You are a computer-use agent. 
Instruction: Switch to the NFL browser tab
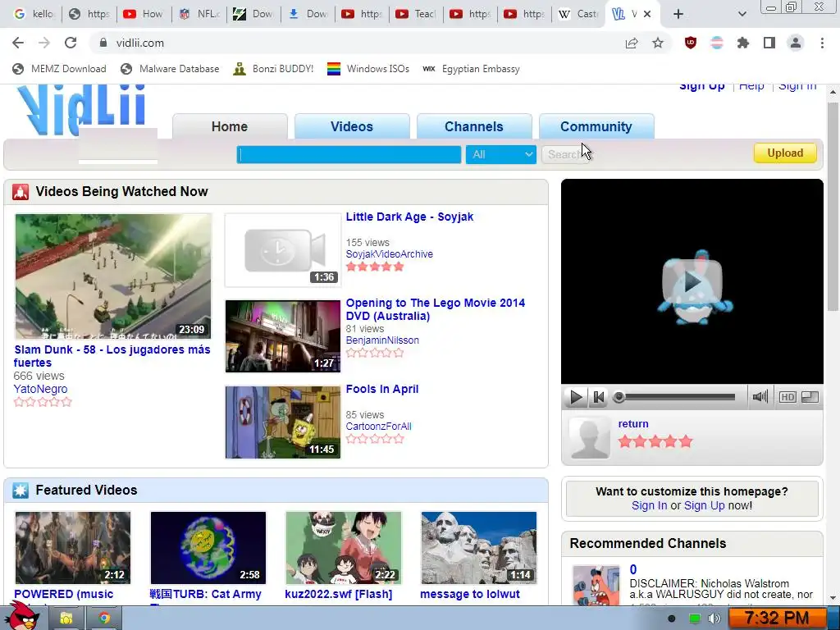pos(199,14)
